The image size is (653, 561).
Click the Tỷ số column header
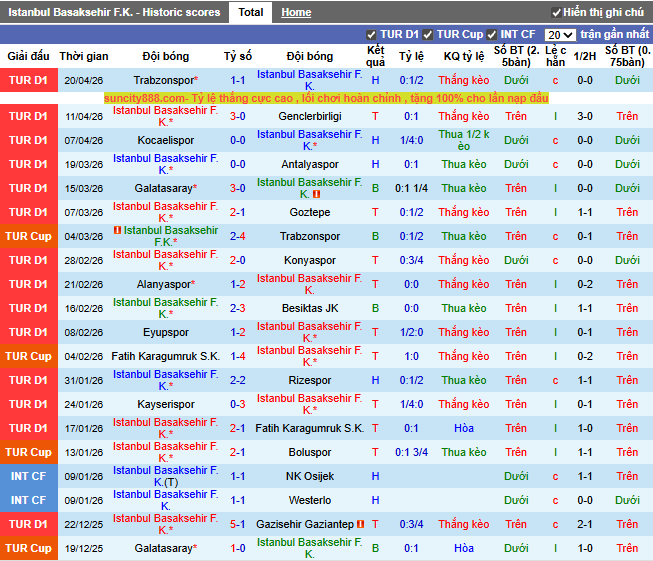point(238,56)
